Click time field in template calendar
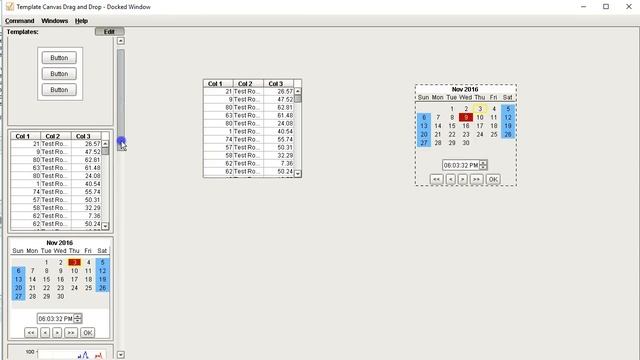 [55, 318]
